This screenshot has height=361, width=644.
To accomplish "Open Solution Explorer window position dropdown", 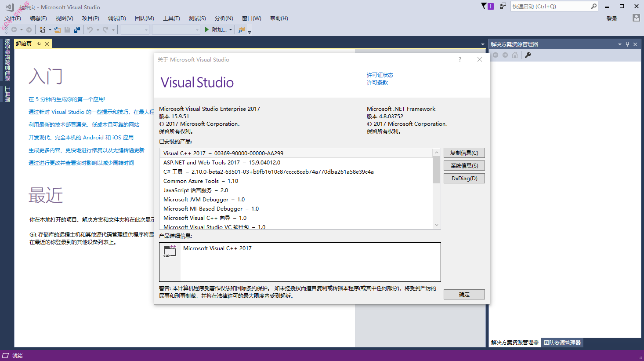I will pyautogui.click(x=620, y=44).
